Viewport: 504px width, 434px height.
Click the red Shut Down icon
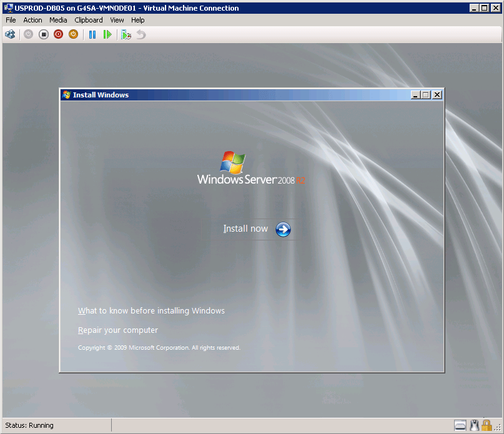coord(58,34)
